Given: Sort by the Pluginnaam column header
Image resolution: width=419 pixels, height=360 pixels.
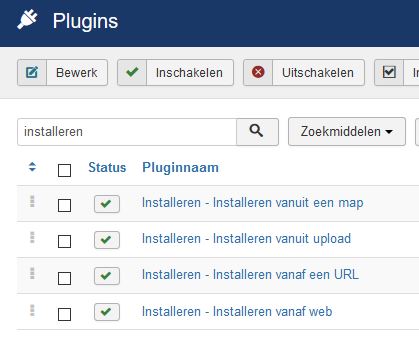Looking at the screenshot, I should point(180,167).
